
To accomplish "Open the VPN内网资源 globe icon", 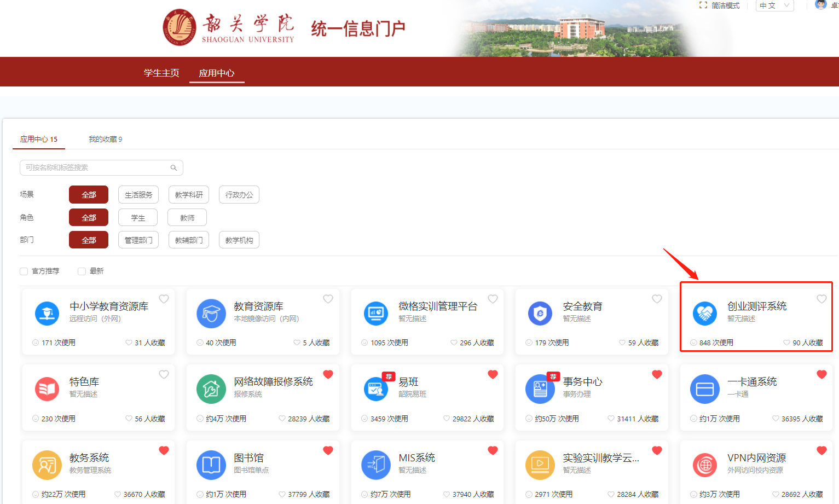I will [x=704, y=465].
